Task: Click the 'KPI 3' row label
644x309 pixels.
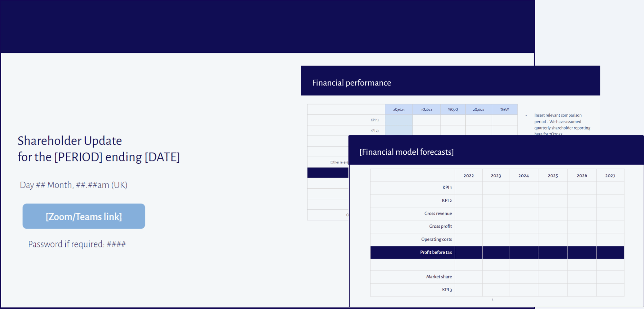Action: (x=447, y=290)
